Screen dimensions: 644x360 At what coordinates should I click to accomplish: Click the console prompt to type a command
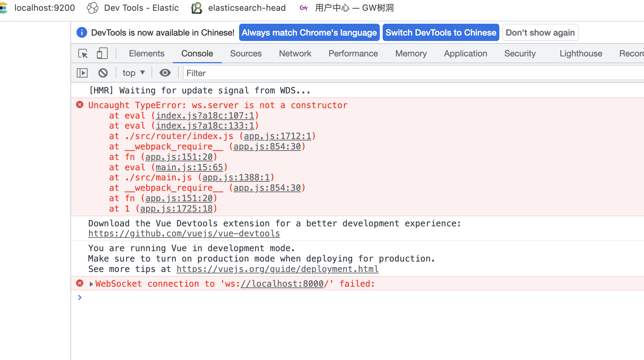tap(144, 297)
